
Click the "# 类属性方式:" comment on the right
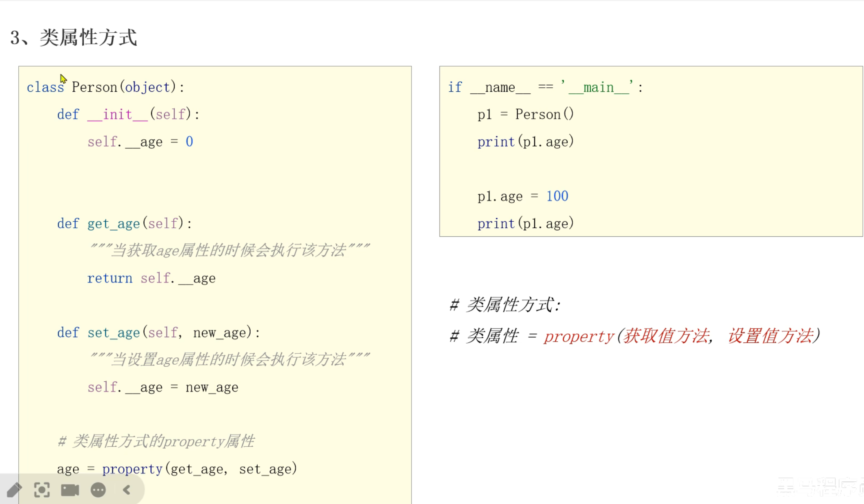point(505,305)
